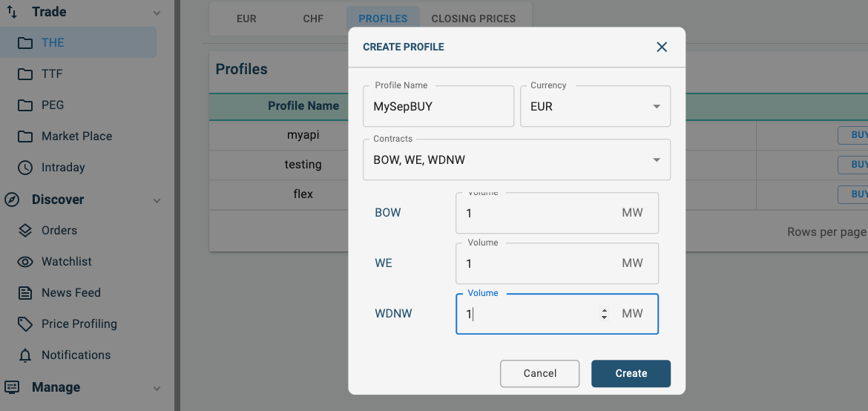This screenshot has height=411, width=868.
Task: Open the TTF folder item
Action: pyautogui.click(x=52, y=74)
